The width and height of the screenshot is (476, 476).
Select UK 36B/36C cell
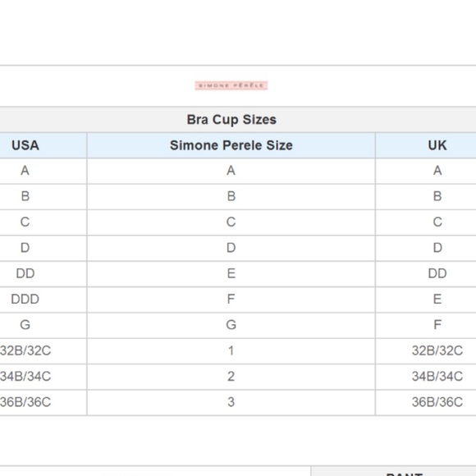point(437,402)
